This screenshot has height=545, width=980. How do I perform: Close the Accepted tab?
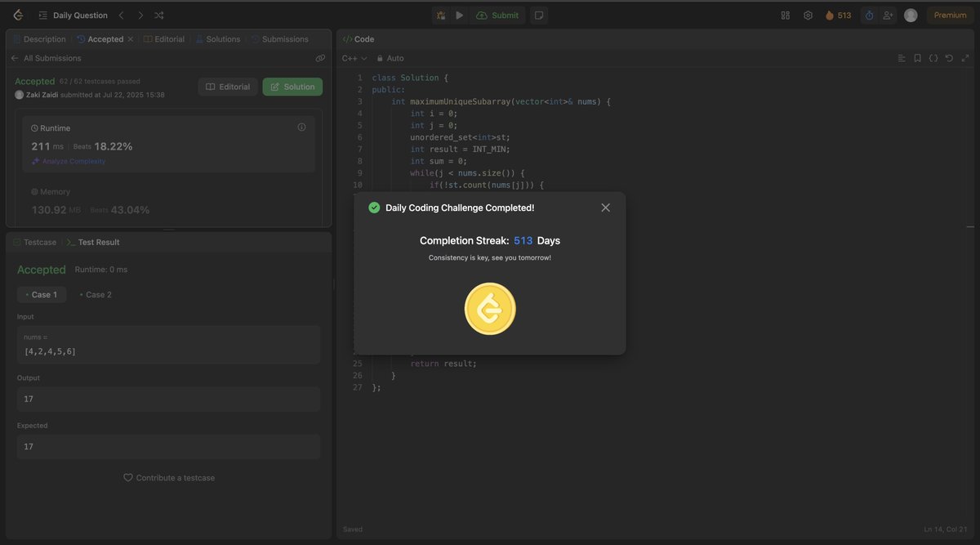[131, 39]
